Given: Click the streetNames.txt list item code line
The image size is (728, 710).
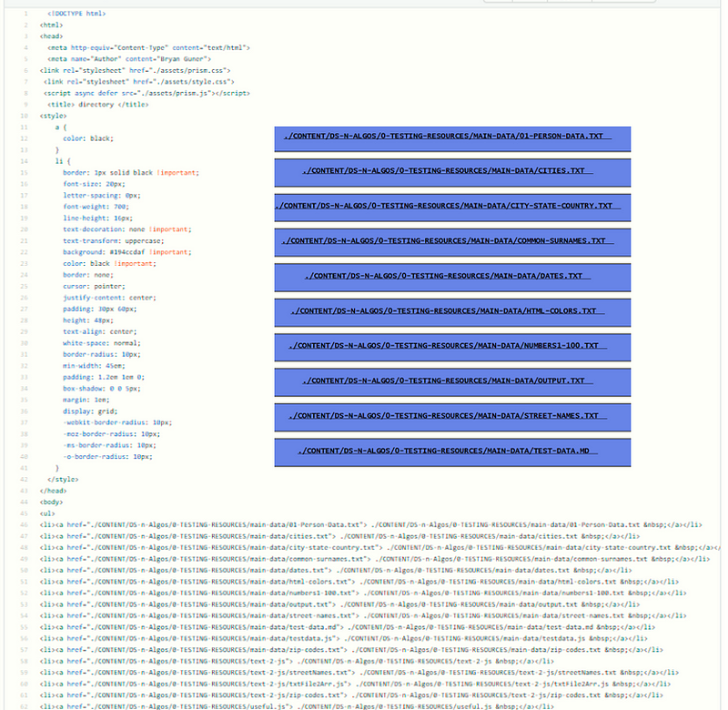Looking at the screenshot, I should pyautogui.click(x=359, y=673).
